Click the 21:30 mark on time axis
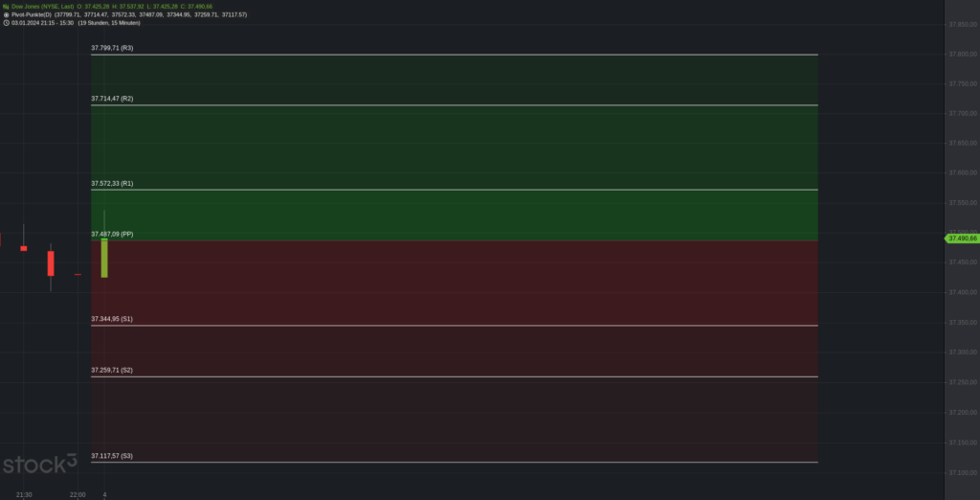This screenshot has width=980, height=500. [25, 494]
